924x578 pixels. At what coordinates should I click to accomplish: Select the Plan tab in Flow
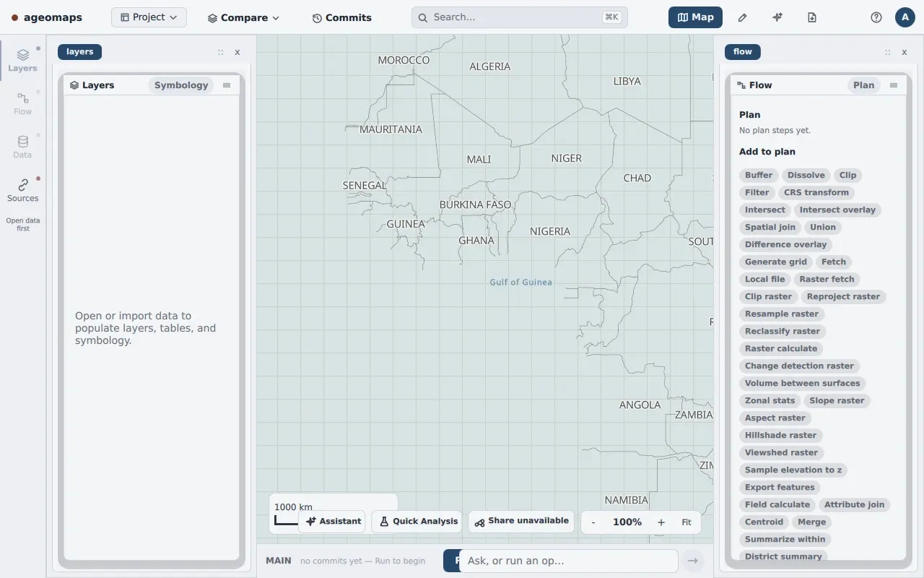863,85
